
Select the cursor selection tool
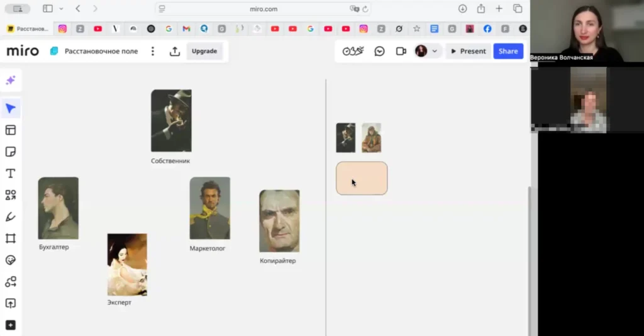tap(11, 108)
